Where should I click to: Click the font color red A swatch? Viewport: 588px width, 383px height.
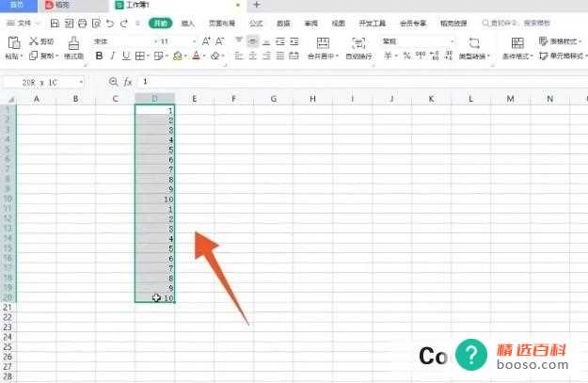197,56
